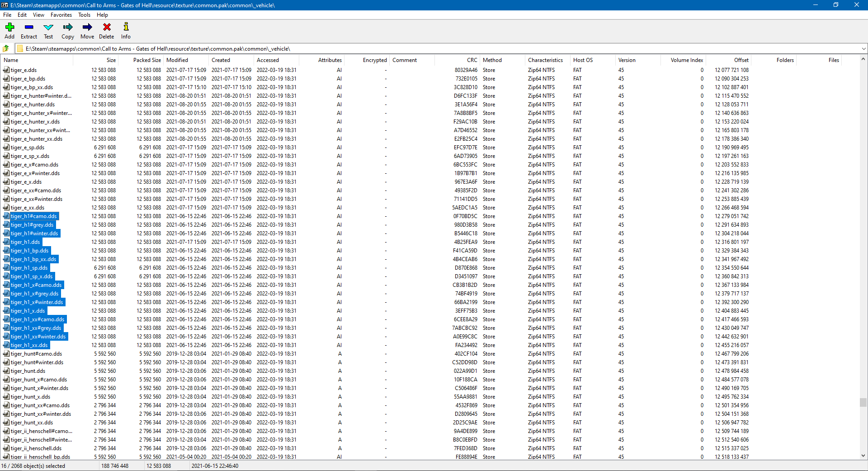The width and height of the screenshot is (868, 471).
Task: Click file icon of tiger_h1_bp.dds
Action: (x=6, y=251)
